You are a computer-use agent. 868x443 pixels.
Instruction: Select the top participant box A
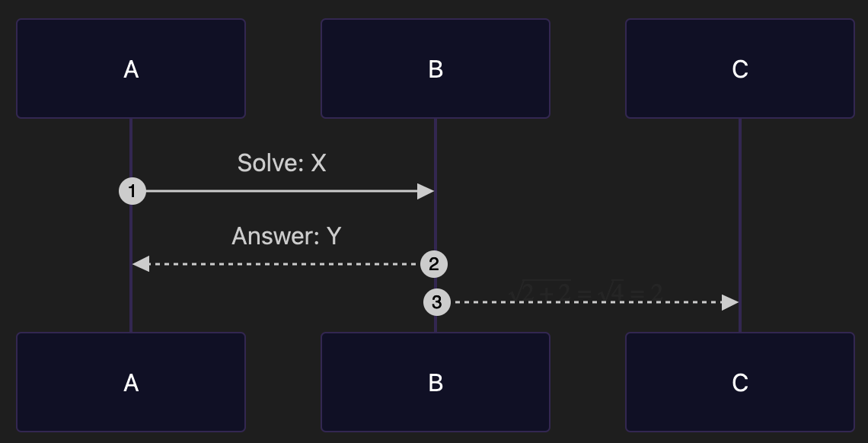click(x=131, y=69)
